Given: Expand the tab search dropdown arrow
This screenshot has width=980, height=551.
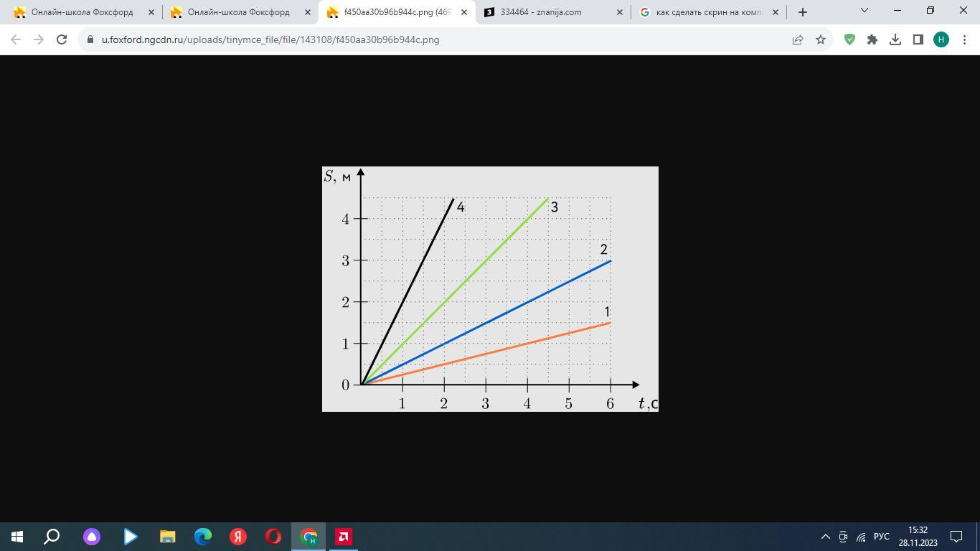Looking at the screenshot, I should coord(864,11).
